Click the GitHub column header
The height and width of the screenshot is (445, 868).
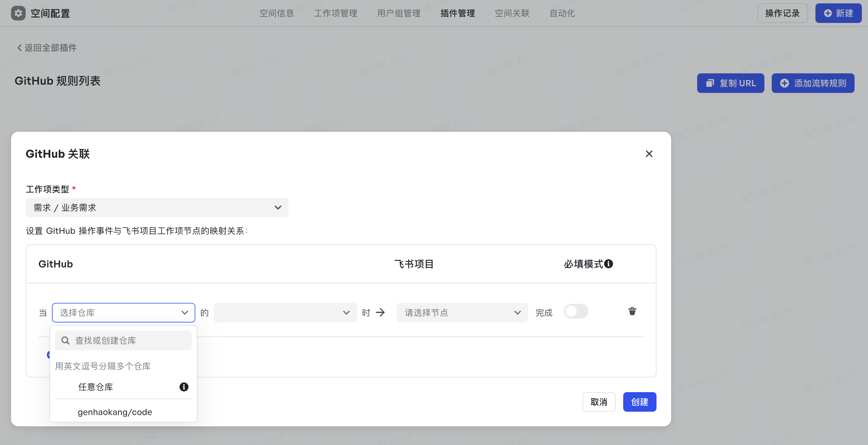pyautogui.click(x=56, y=264)
